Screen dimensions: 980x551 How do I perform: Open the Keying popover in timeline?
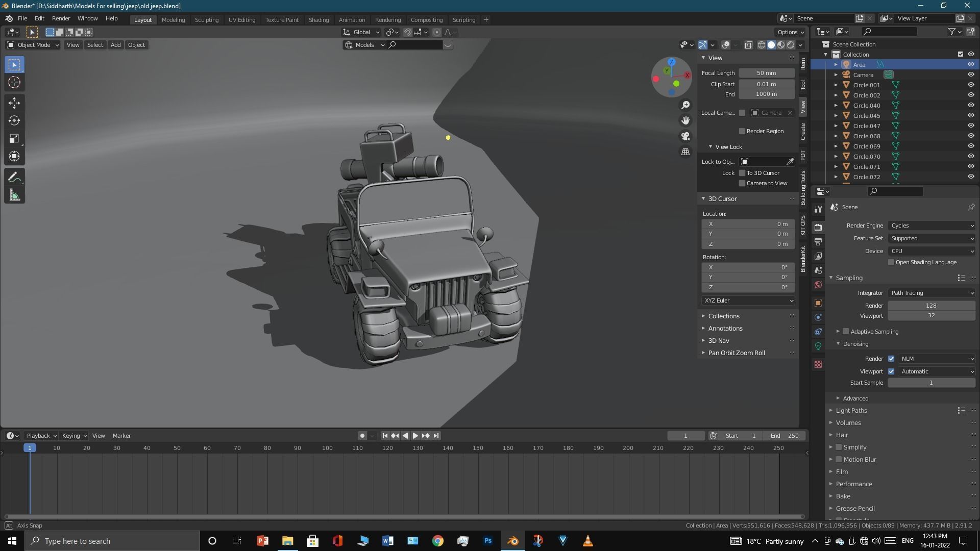point(75,436)
